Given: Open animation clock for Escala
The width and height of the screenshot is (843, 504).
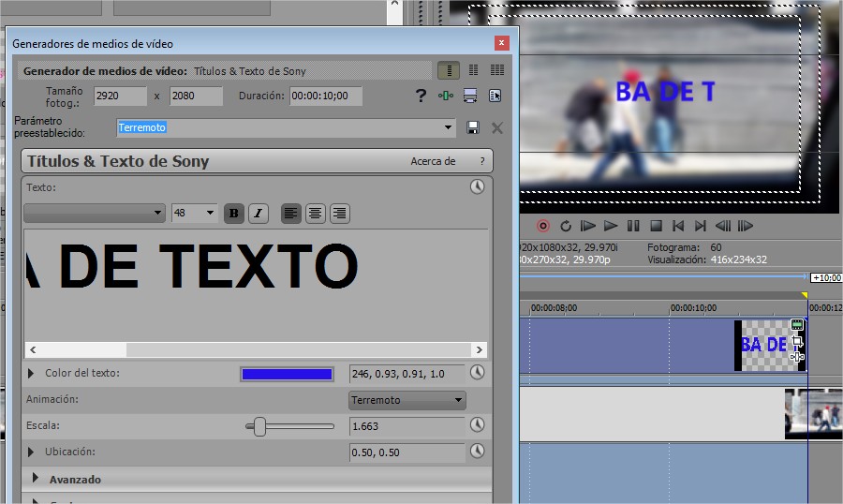Looking at the screenshot, I should (477, 425).
